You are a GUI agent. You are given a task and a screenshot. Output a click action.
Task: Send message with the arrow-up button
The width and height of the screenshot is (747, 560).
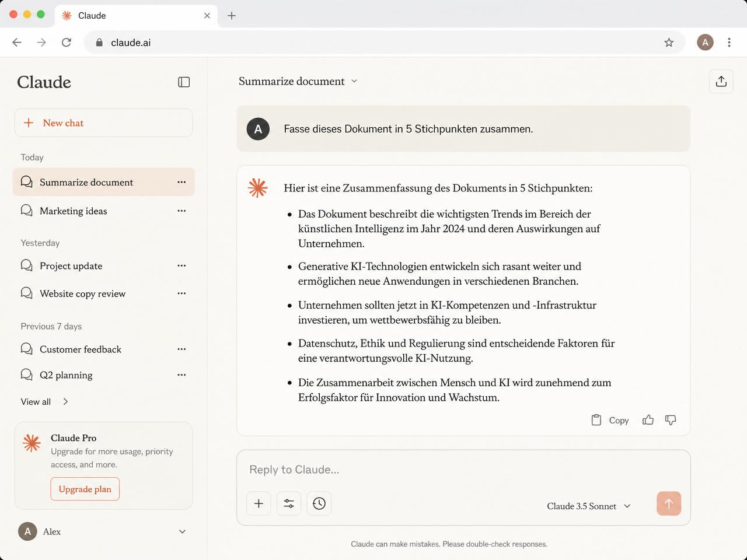pyautogui.click(x=669, y=503)
